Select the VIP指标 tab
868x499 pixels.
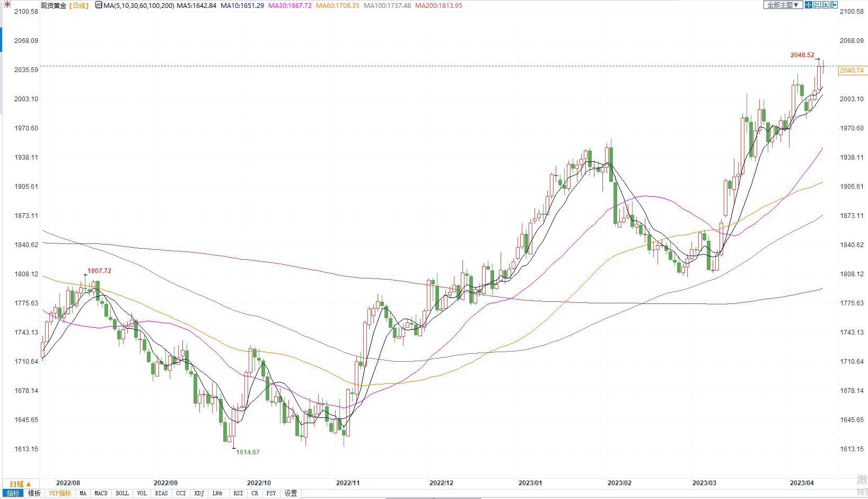(60, 493)
